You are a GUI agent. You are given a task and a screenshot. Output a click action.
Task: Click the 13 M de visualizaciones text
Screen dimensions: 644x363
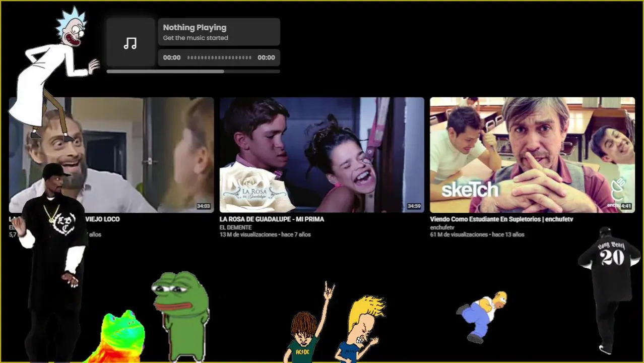pos(248,234)
